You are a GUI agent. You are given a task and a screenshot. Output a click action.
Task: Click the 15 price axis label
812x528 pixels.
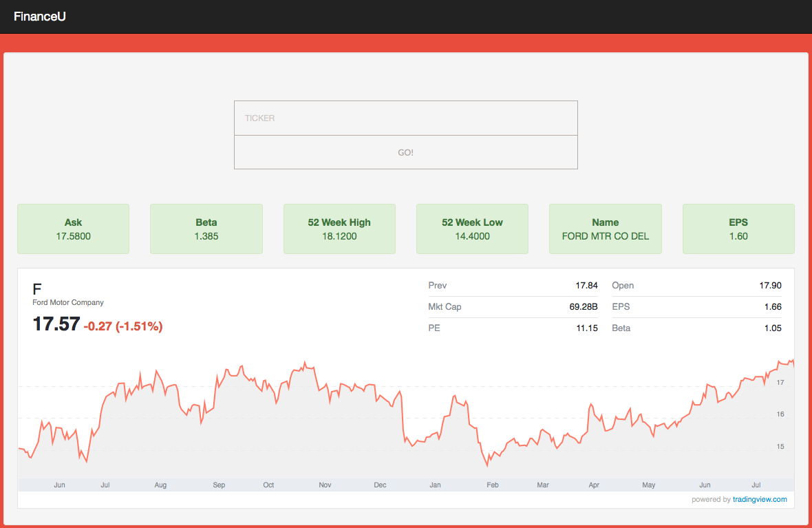[780, 446]
